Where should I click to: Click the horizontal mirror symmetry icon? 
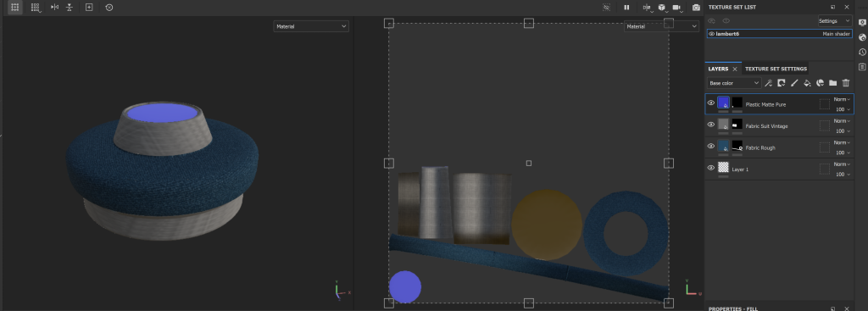pyautogui.click(x=54, y=7)
